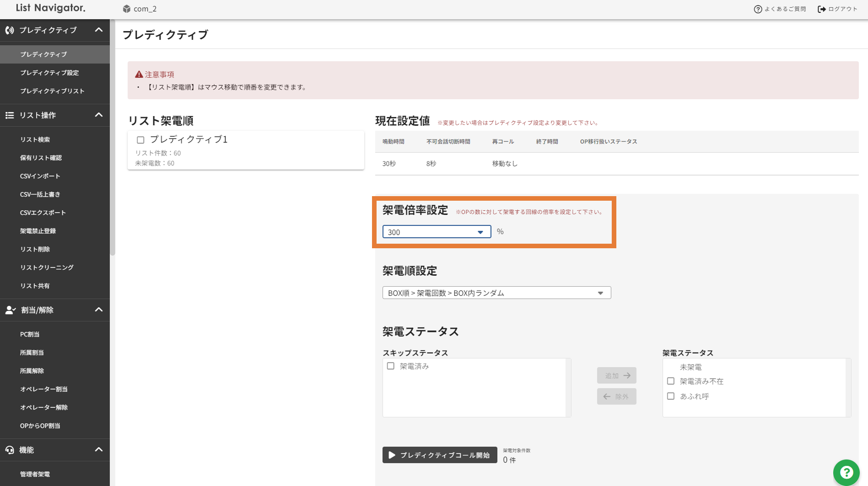Select the 架電済み不在 checkbox
The image size is (868, 486).
click(x=671, y=381)
